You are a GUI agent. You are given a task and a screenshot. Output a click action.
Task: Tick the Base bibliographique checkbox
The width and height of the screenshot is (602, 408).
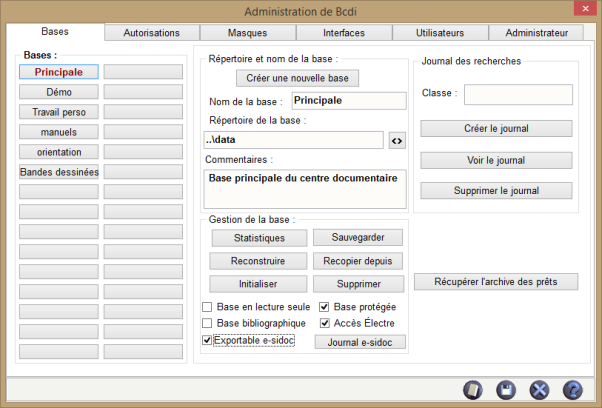(x=208, y=324)
